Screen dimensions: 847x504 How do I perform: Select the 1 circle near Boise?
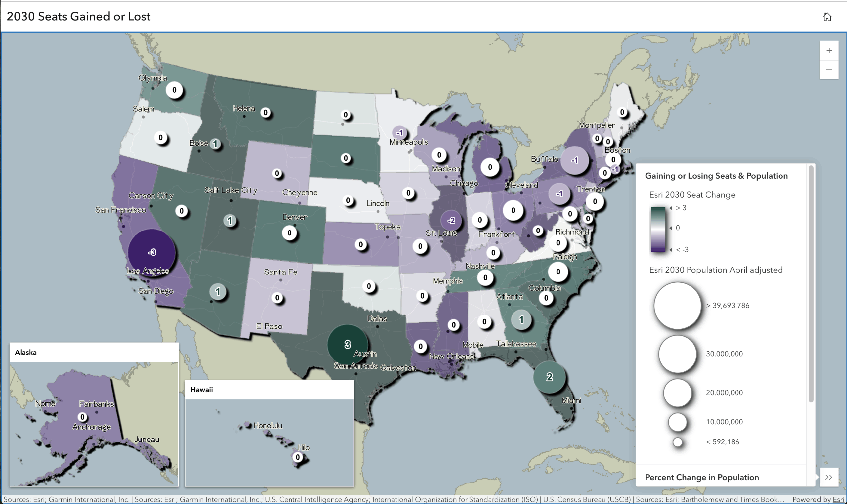215,144
